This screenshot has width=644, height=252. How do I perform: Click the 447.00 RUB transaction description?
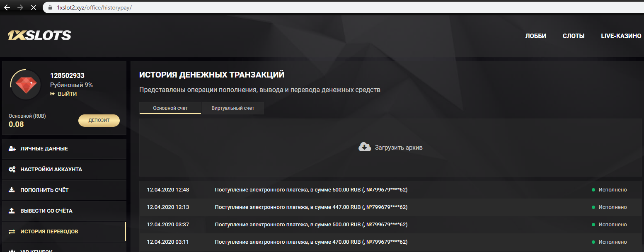point(311,207)
